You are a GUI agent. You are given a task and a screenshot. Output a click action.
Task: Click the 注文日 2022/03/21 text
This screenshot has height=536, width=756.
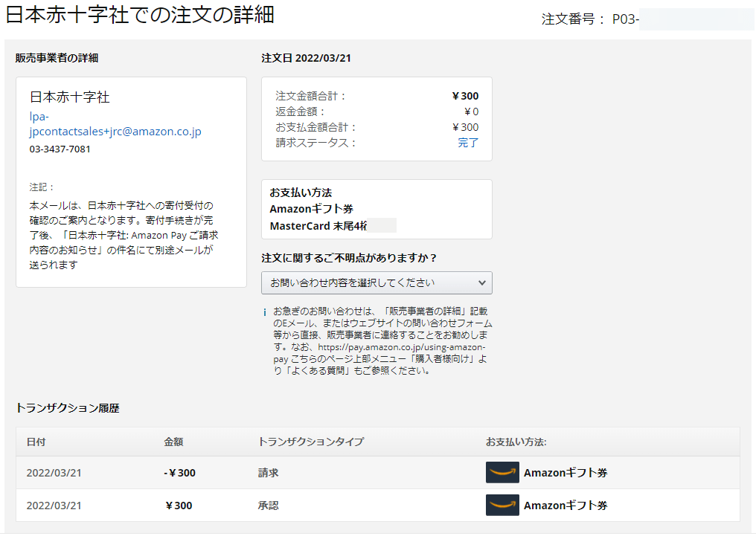(x=306, y=58)
